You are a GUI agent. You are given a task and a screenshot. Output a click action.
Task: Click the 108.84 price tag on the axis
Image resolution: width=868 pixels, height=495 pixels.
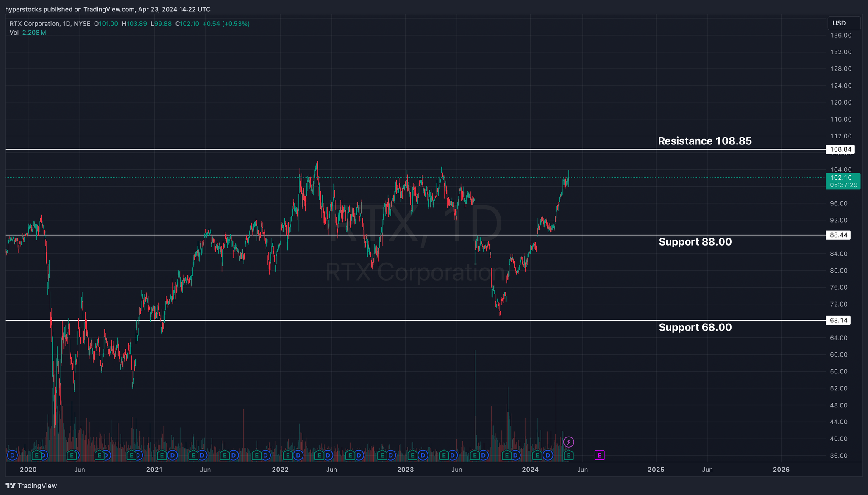840,149
